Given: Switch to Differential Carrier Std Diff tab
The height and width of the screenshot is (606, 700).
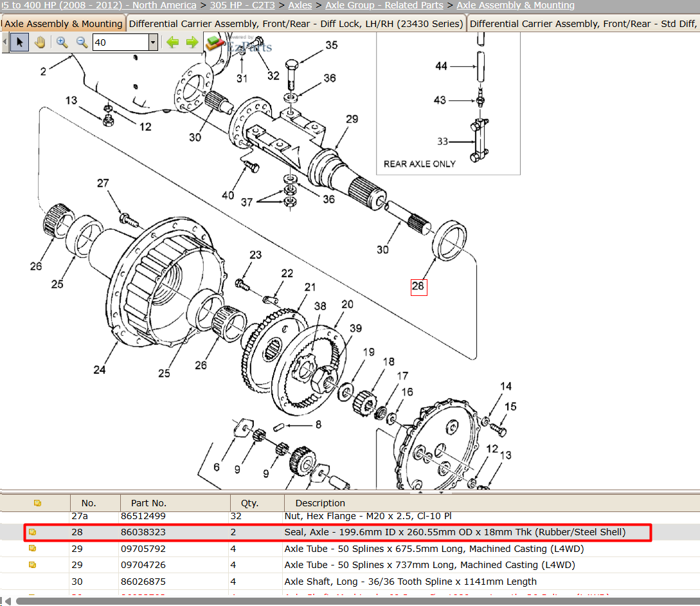Looking at the screenshot, I should tap(583, 24).
